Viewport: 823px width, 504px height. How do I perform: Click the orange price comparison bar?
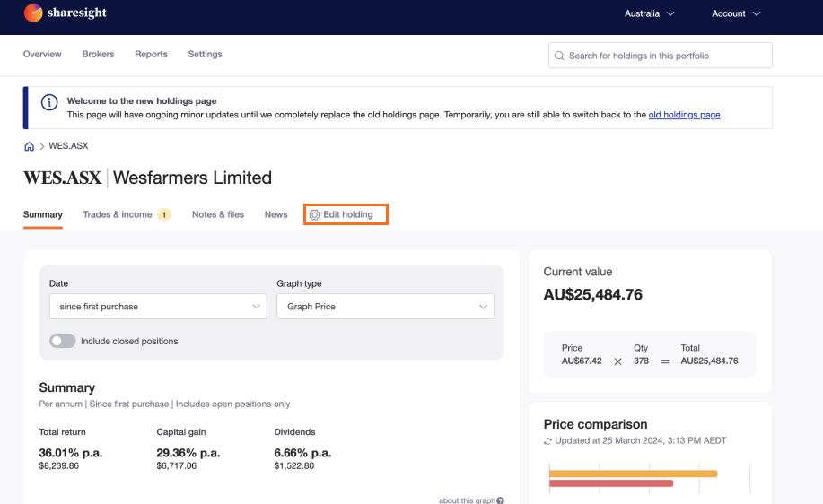coord(634,474)
